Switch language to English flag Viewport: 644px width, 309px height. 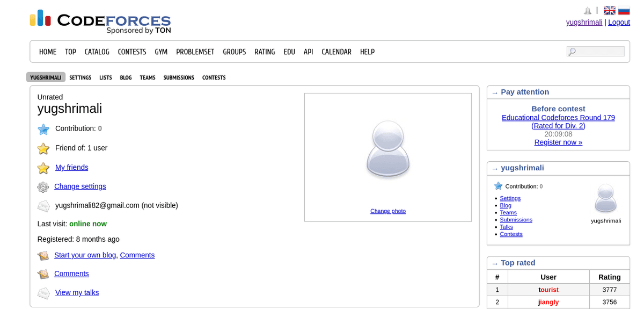coord(610,10)
